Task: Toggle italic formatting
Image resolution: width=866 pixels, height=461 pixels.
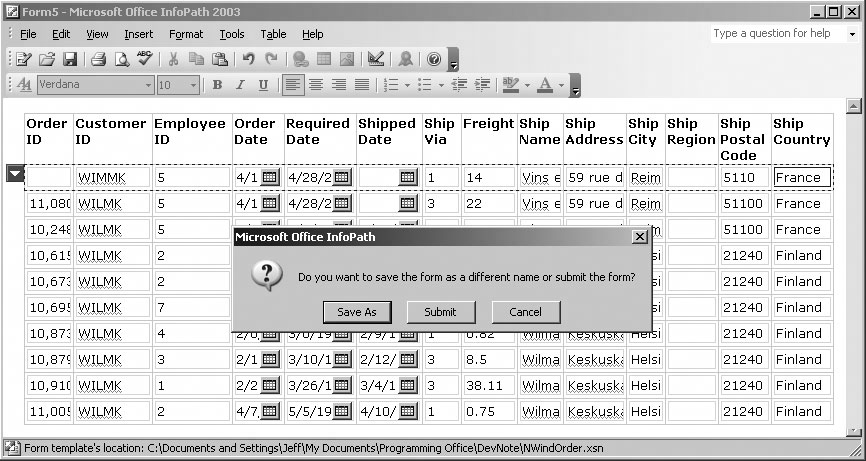Action: (x=240, y=85)
